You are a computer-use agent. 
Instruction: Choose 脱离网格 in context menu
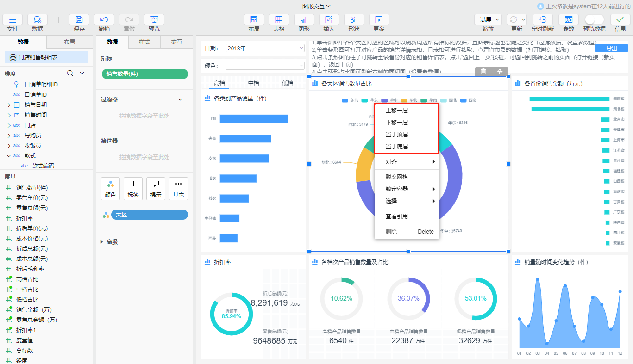407,177
